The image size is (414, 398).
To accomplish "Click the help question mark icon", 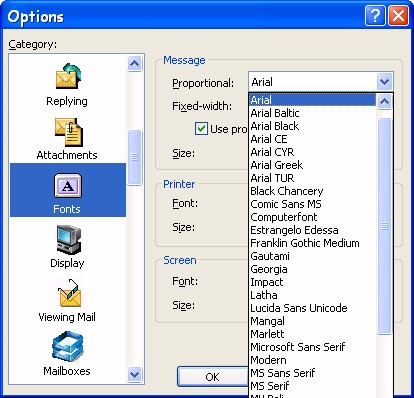I will (375, 16).
